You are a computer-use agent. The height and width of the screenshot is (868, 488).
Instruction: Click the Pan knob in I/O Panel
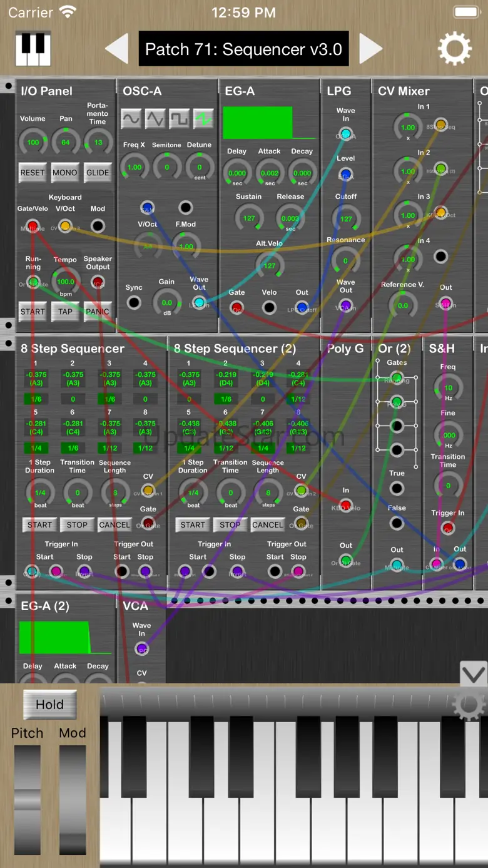[65, 142]
